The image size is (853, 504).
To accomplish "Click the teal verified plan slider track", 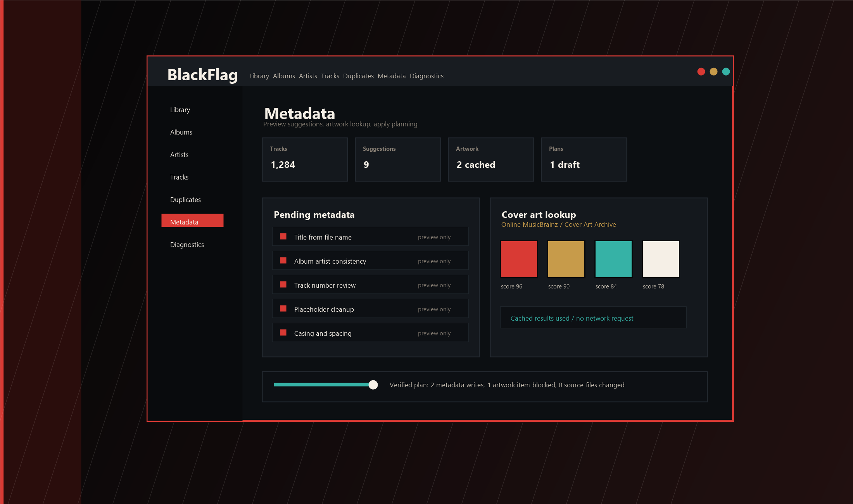I will (x=322, y=385).
